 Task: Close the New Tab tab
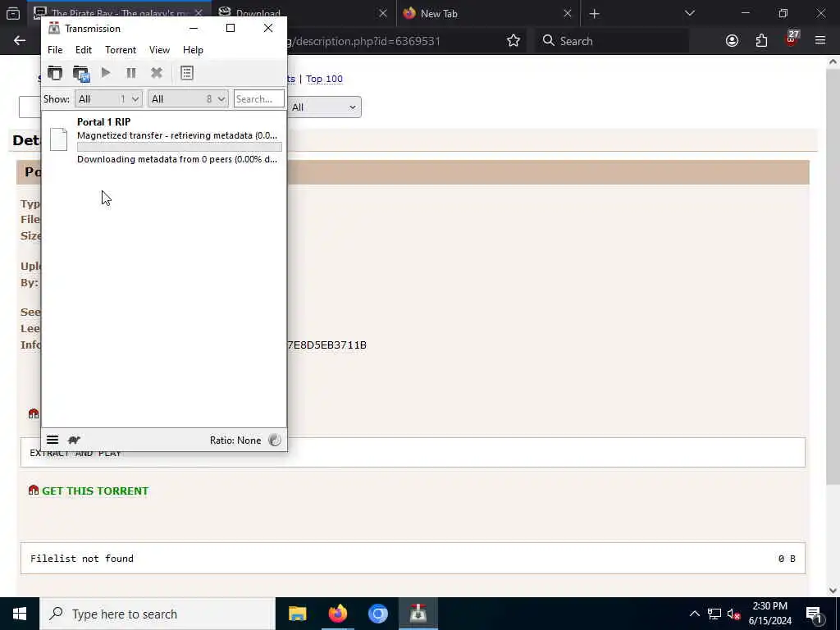click(x=568, y=13)
